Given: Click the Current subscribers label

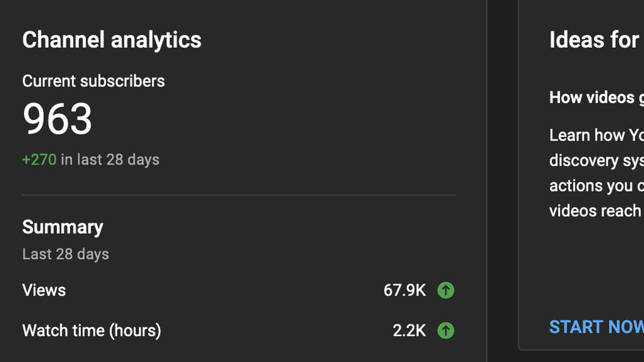Looking at the screenshot, I should [94, 81].
